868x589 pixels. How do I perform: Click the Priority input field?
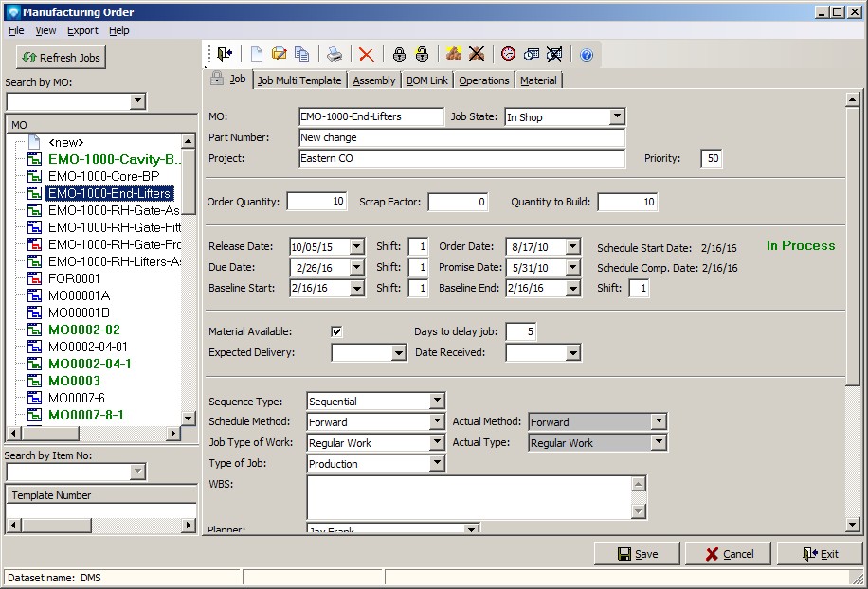coord(712,158)
